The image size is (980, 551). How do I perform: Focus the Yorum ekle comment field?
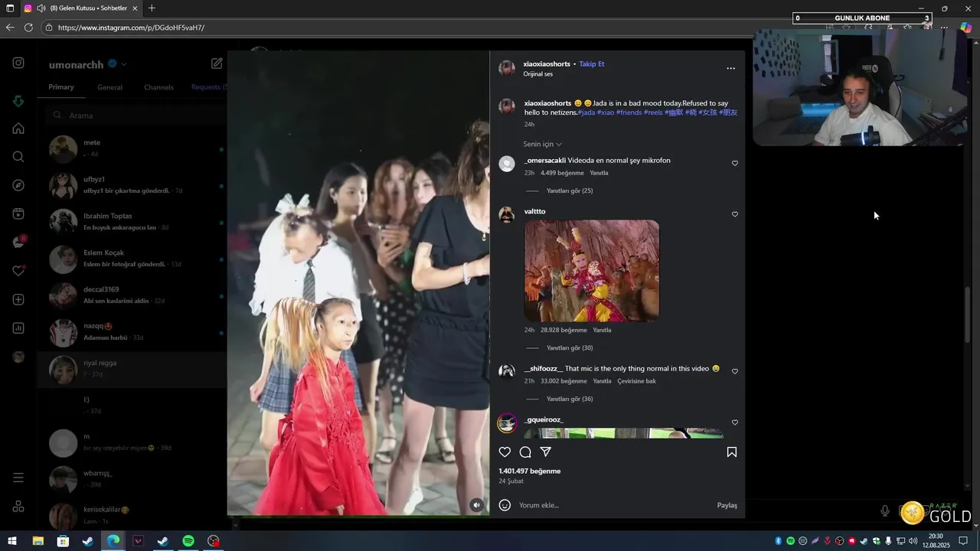pyautogui.click(x=612, y=505)
